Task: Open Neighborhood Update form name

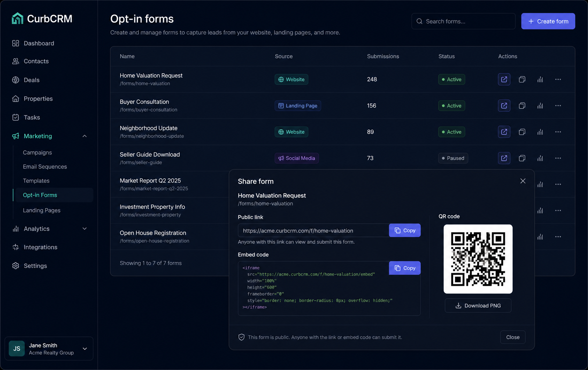Action: pyautogui.click(x=148, y=128)
